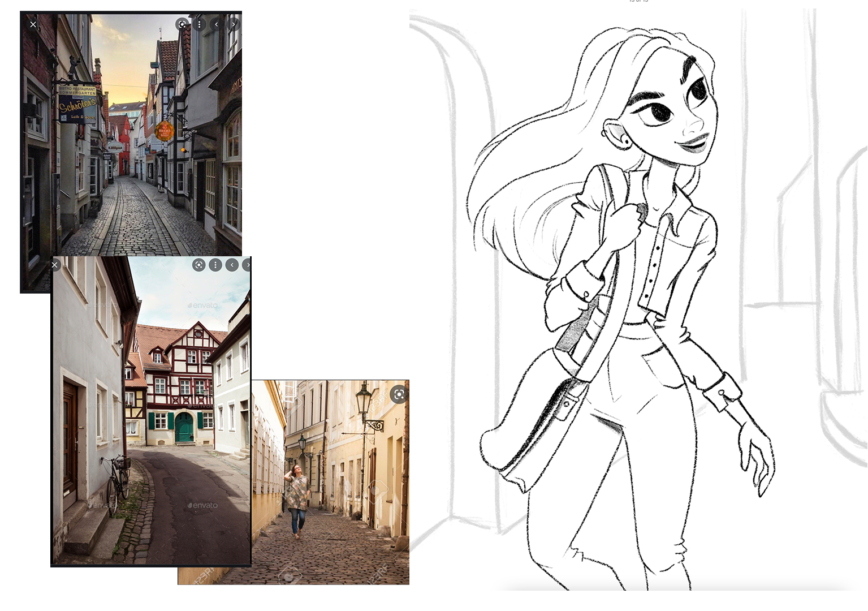The image size is (868, 611).
Task: Click the previous chevron on the half-timbered house photo
Action: tap(232, 265)
